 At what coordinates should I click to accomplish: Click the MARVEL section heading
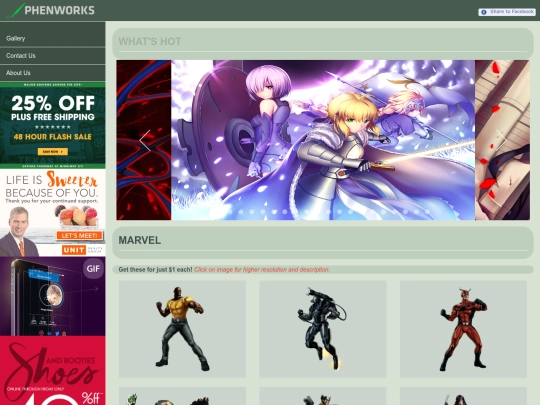[139, 240]
